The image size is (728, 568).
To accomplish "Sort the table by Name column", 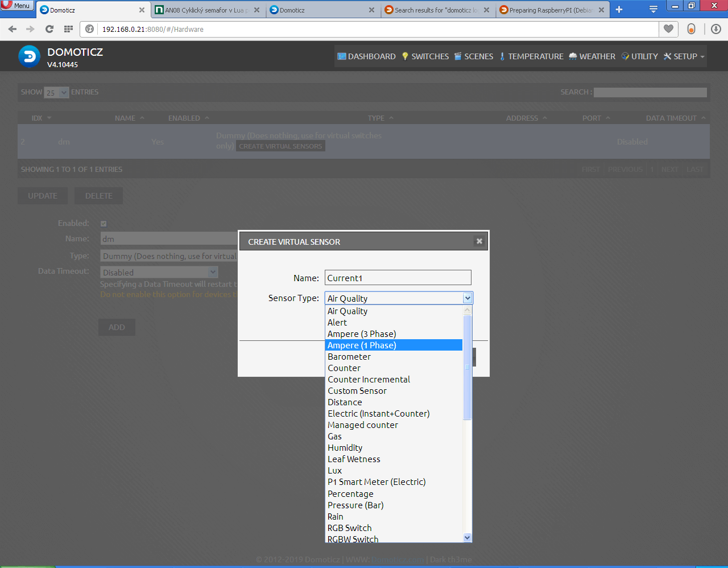I will click(x=129, y=118).
